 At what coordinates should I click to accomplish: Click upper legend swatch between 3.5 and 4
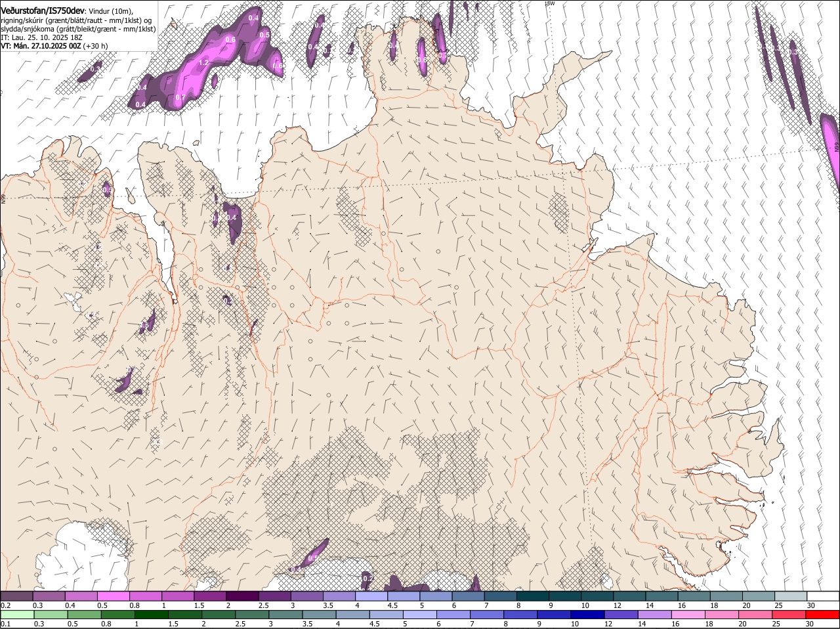339,596
